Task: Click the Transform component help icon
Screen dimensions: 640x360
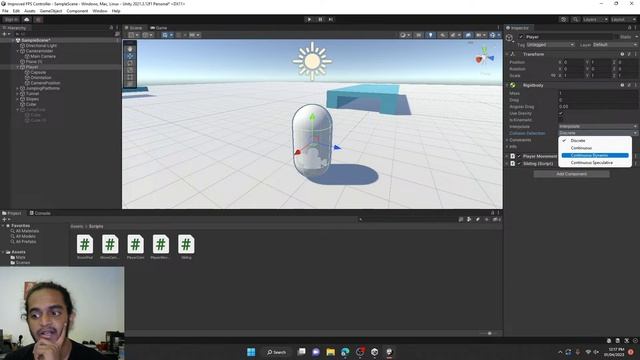Action: tap(622, 54)
